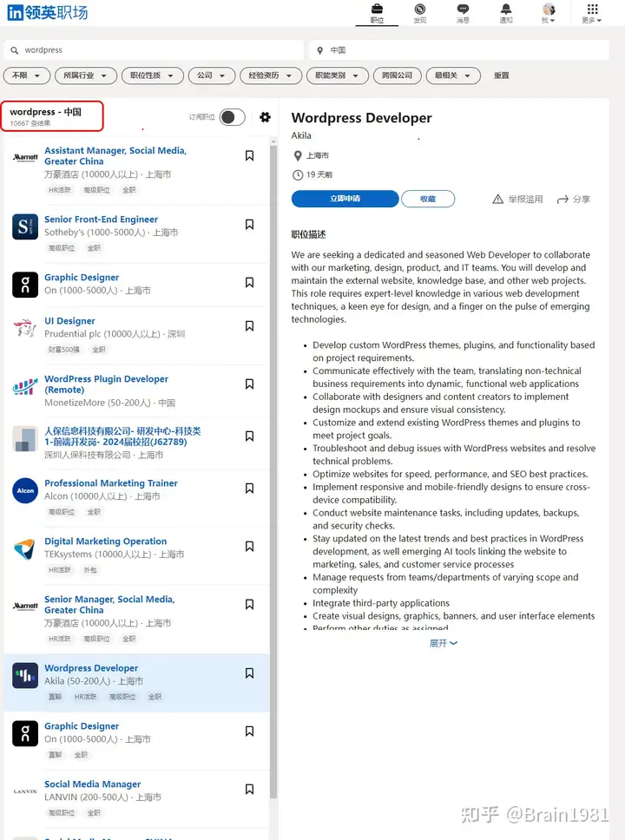Share the job with 分享
Screen dimensions: 625x840
(x=574, y=200)
